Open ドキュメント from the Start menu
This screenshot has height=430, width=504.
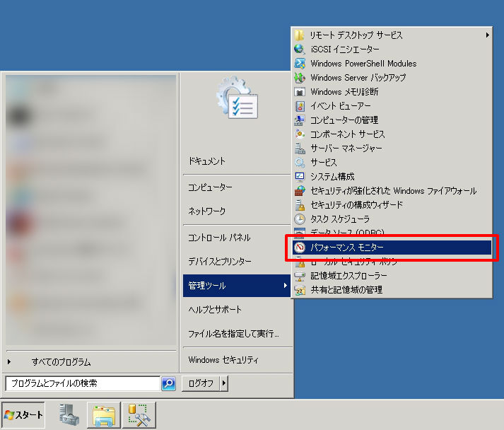coord(237,161)
